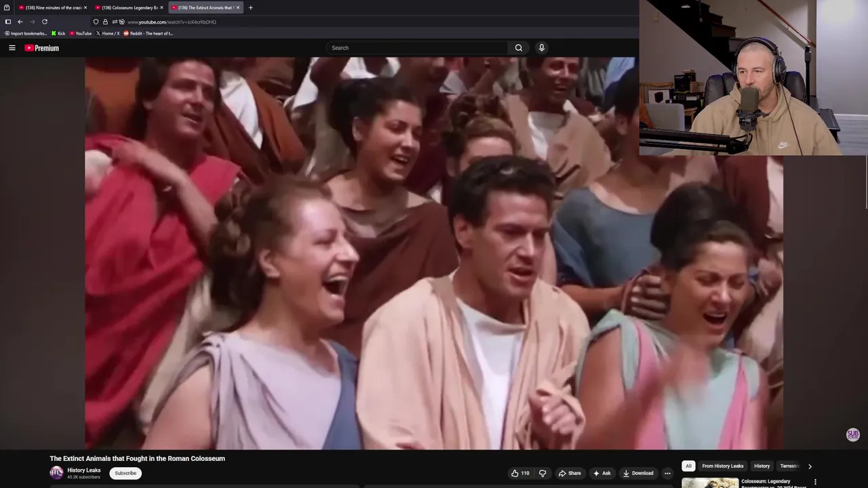Focus the YouTube search field
The image size is (868, 488).
(417, 48)
